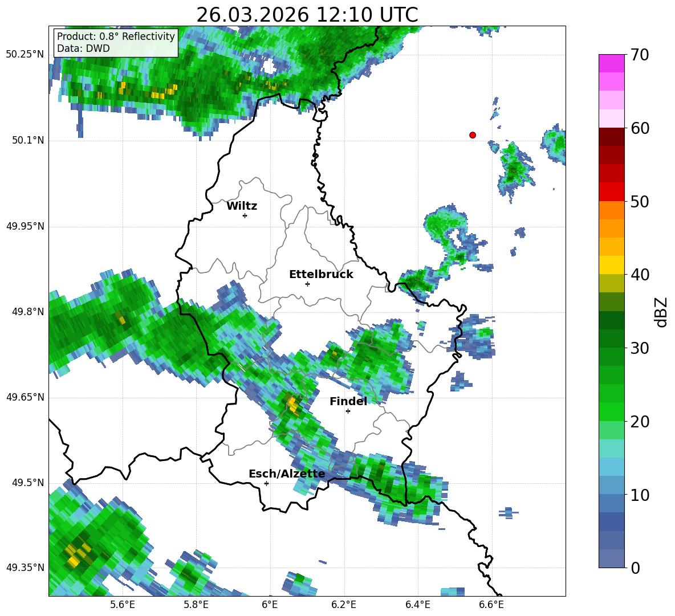Click the Ettelbruck cross marker
Viewport: 675px width, 616px height.
click(307, 284)
